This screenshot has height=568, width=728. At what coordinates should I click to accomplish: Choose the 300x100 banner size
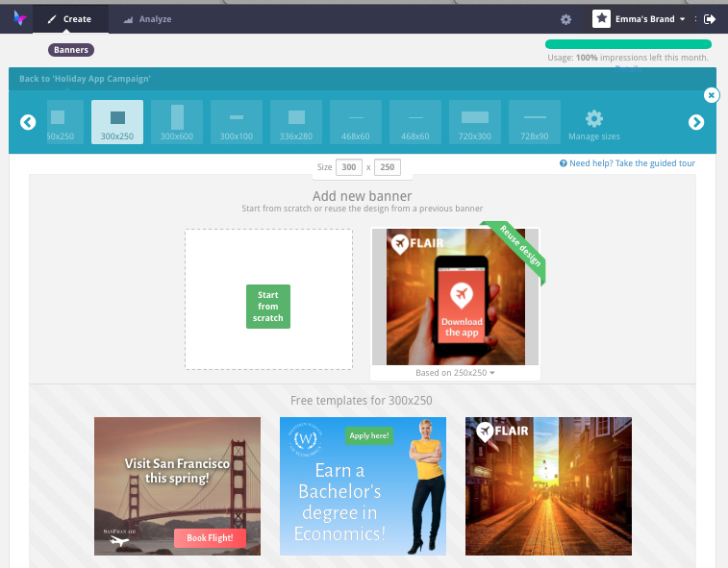237,122
